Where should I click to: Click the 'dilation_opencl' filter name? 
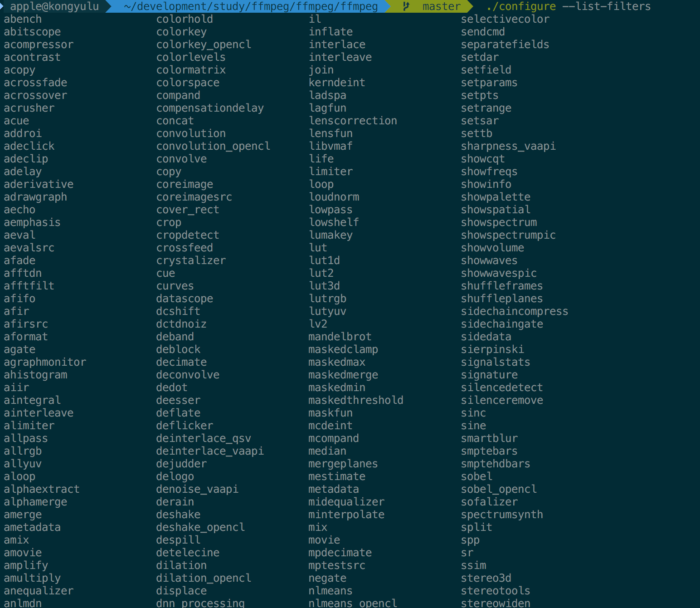pos(204,578)
